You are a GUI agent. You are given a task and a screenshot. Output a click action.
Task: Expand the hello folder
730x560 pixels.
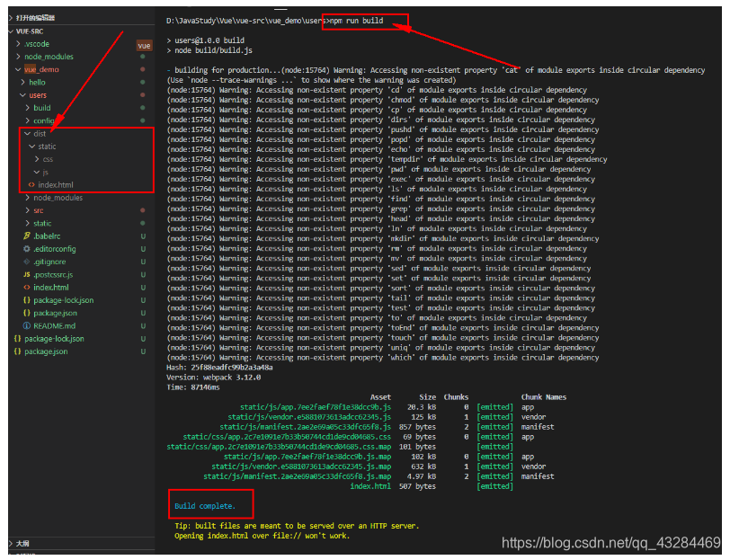(x=22, y=83)
